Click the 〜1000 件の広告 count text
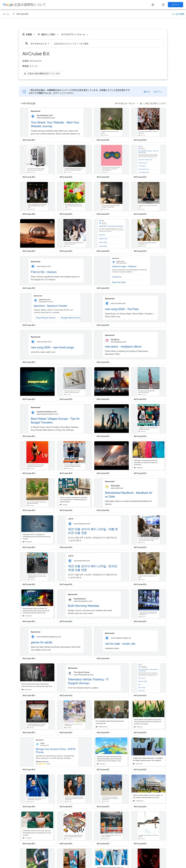This screenshot has width=186, height=868. (27, 103)
